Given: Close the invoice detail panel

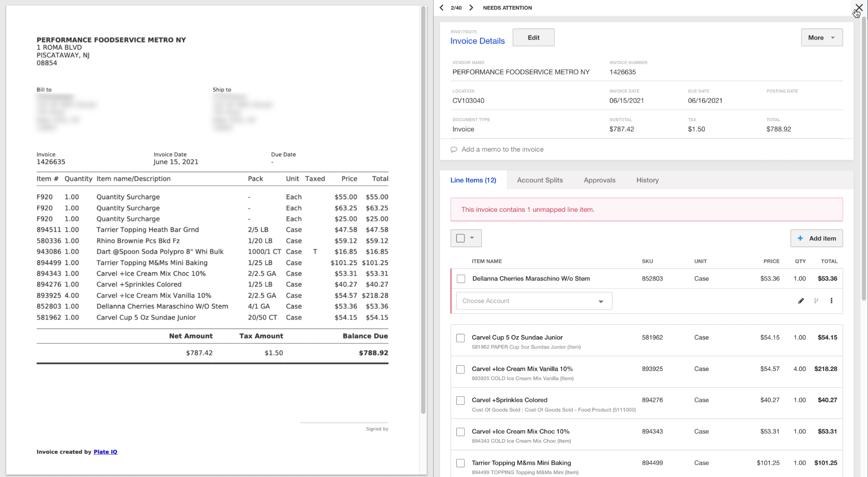Looking at the screenshot, I should 859,8.
